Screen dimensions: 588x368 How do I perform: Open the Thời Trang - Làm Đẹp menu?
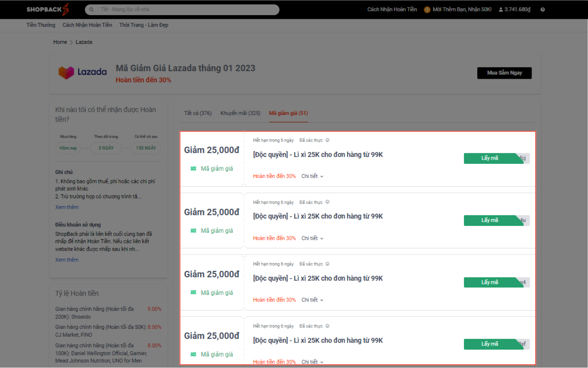pyautogui.click(x=144, y=25)
